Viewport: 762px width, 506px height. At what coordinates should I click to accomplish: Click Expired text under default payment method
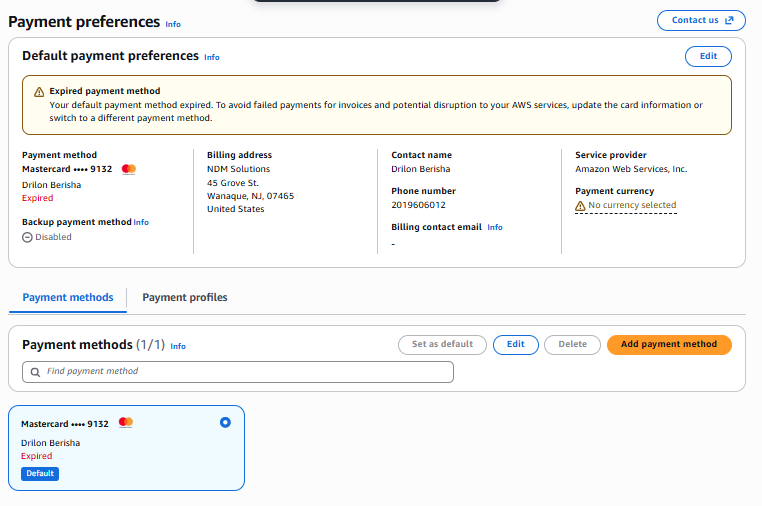click(37, 198)
